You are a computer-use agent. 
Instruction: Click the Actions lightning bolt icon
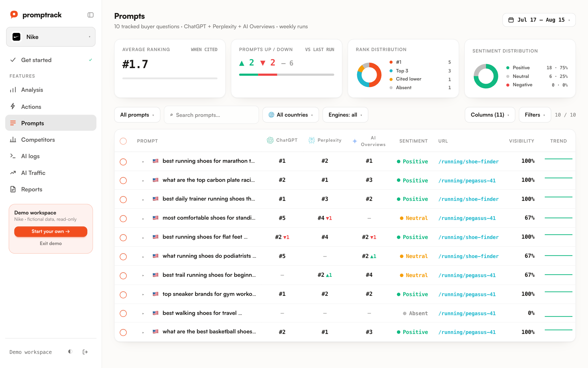click(13, 107)
